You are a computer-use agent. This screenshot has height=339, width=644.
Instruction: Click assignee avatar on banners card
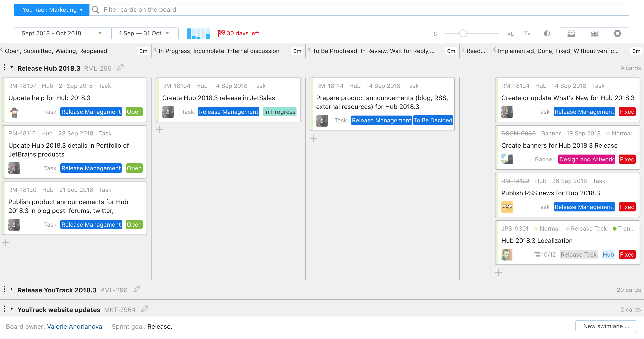[x=507, y=159]
